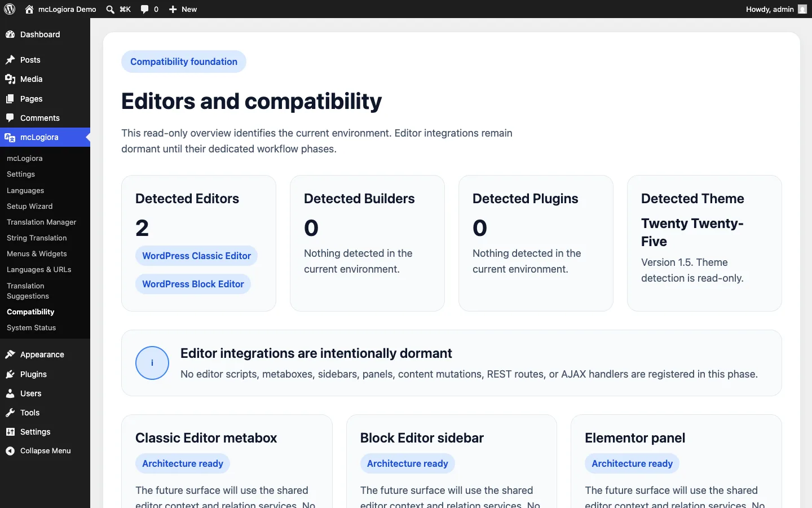Click the Appearance paintbrush icon

point(10,354)
